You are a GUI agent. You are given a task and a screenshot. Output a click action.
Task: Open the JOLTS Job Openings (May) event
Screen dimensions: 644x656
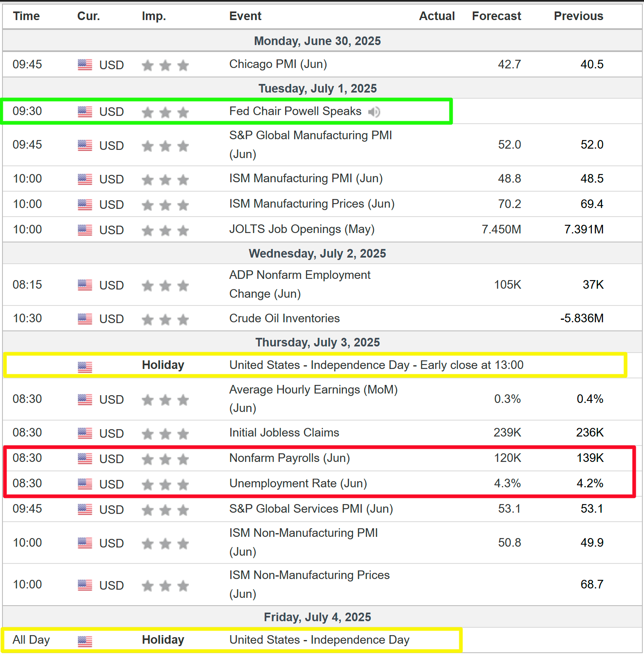click(x=302, y=229)
